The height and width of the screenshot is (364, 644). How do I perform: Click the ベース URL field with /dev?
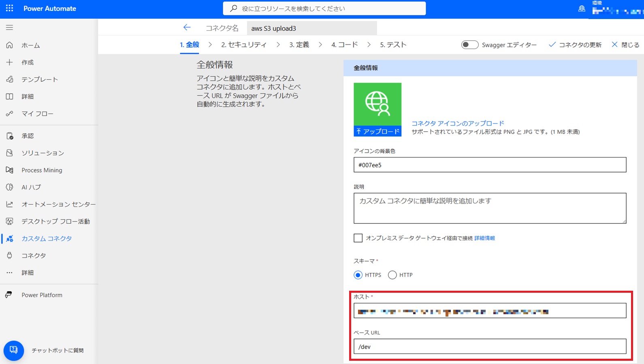pos(490,347)
